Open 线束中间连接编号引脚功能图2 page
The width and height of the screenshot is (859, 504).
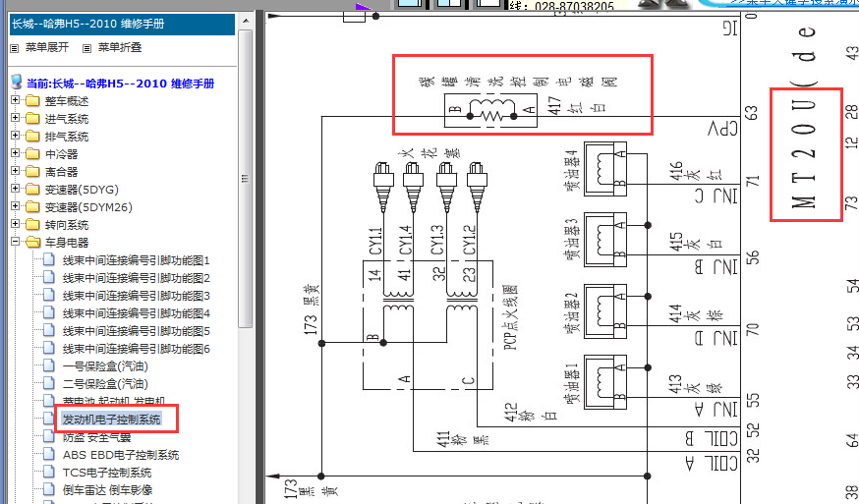[137, 278]
